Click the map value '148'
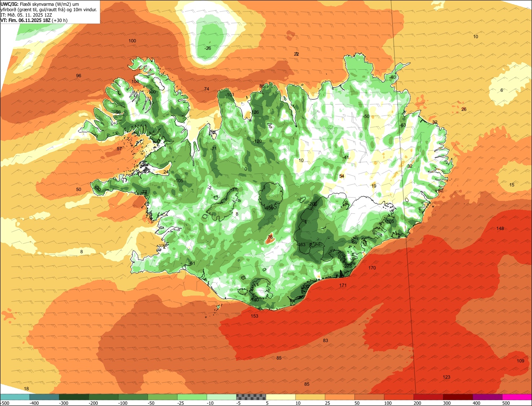Image resolution: width=532 pixels, height=406 pixels. 500,228
